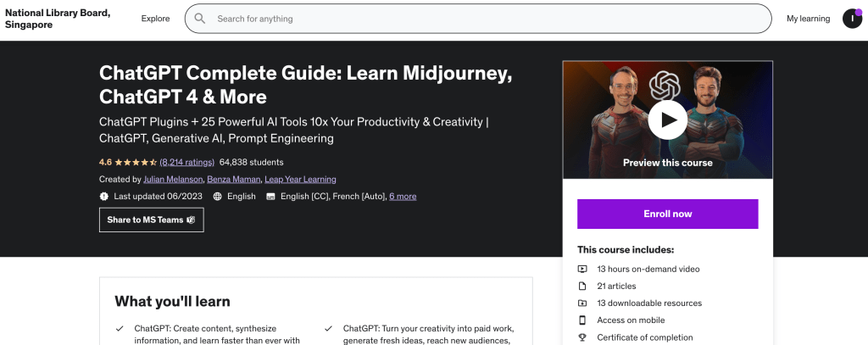Go to My learning
The height and width of the screenshot is (345, 868).
click(x=808, y=19)
